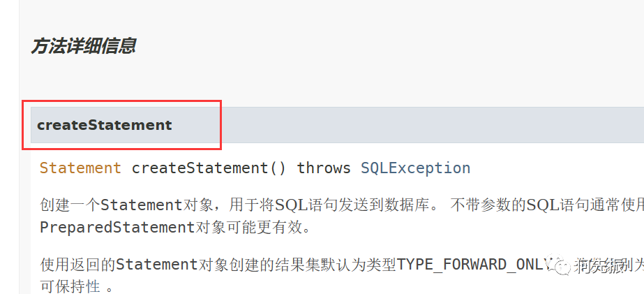Viewport: 644px width, 294px height.
Task: Click the 对象可能更有效 text
Action: 253,228
